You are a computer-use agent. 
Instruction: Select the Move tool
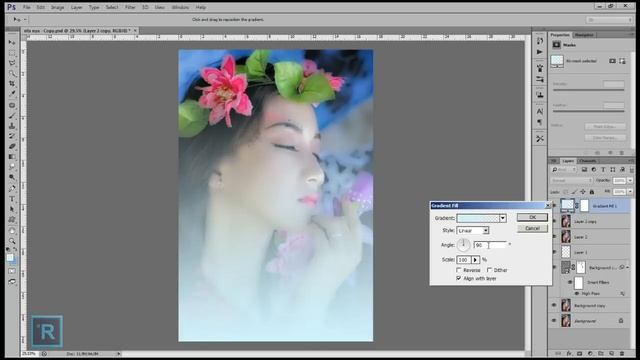(12, 42)
